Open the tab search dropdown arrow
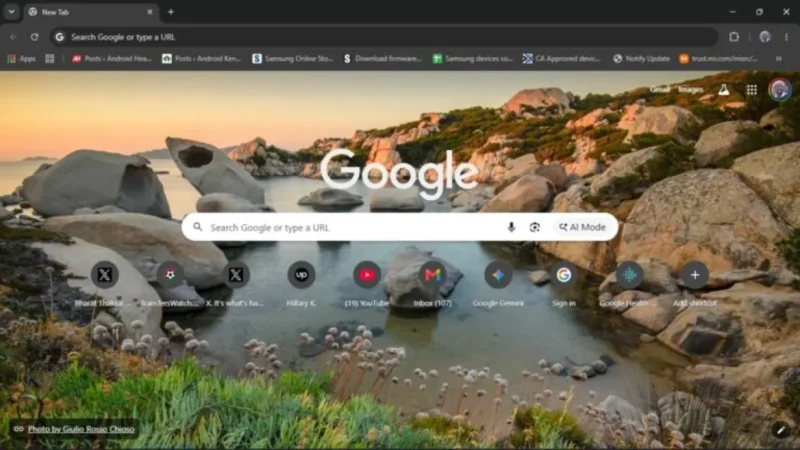Screen dimensions: 800x450 point(11,12)
